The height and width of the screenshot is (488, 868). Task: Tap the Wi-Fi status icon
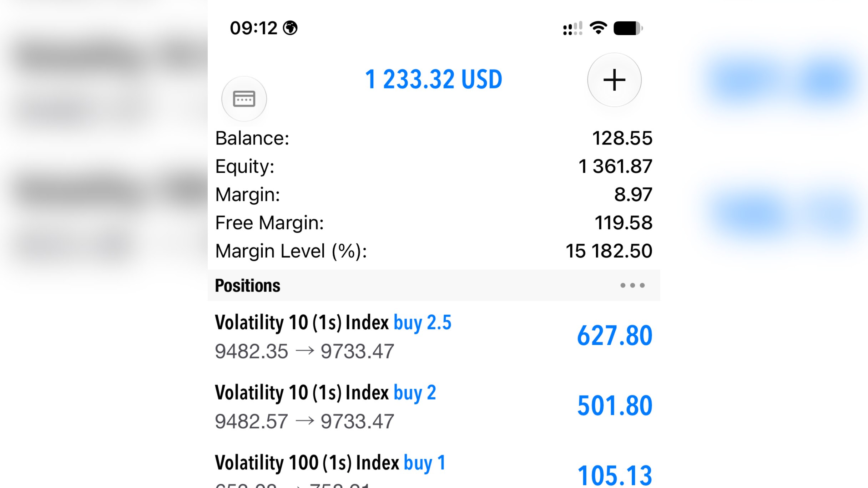click(599, 28)
